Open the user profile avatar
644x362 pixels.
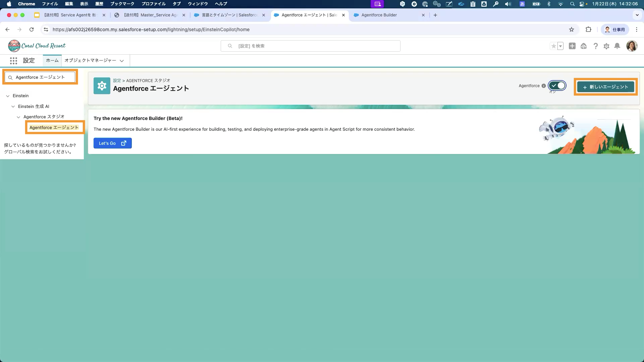click(x=632, y=46)
